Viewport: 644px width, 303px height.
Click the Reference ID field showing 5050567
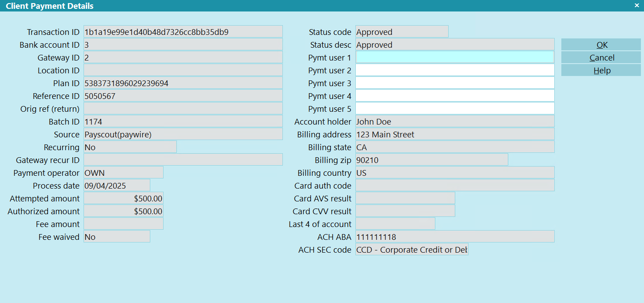click(183, 96)
